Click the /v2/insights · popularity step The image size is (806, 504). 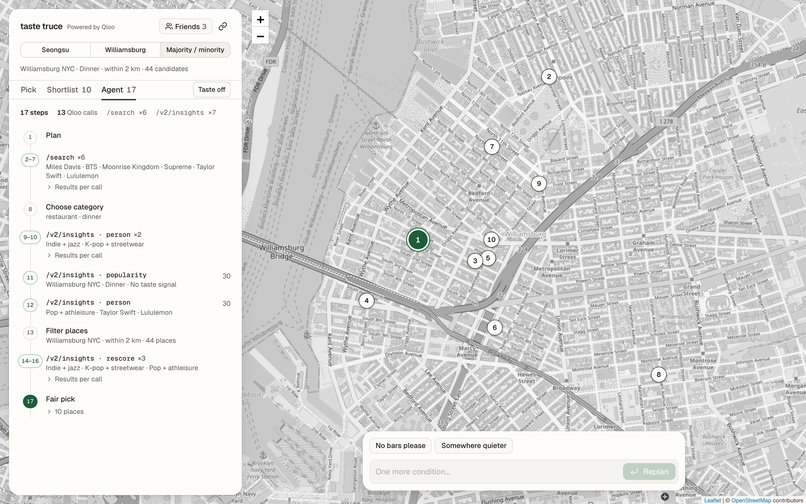[96, 275]
